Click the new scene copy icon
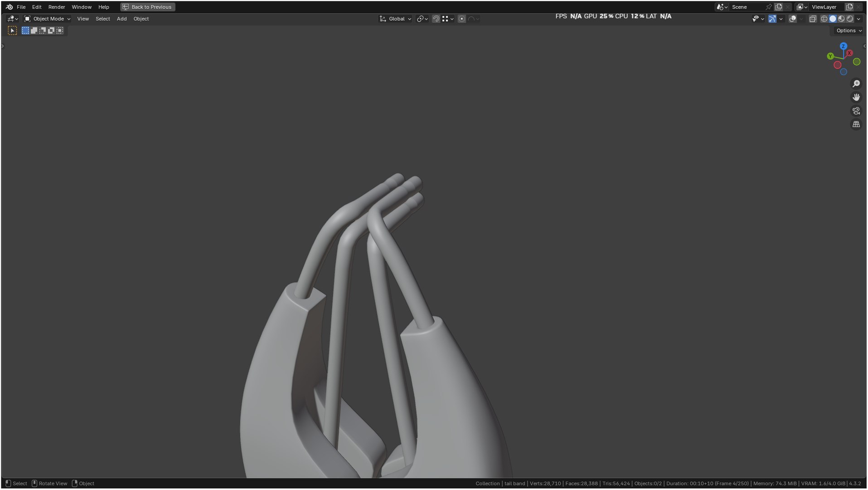Screen dimensions: 868x490 click(x=779, y=7)
